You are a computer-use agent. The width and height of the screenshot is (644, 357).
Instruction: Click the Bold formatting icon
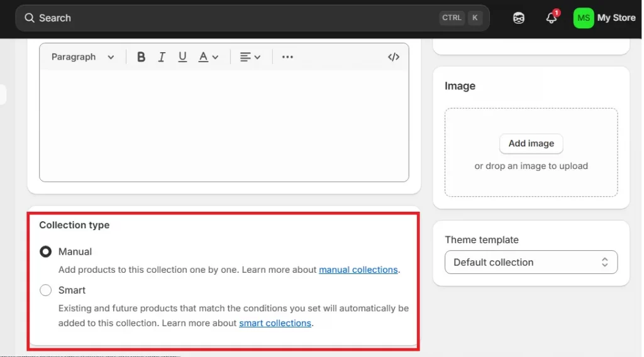click(141, 57)
